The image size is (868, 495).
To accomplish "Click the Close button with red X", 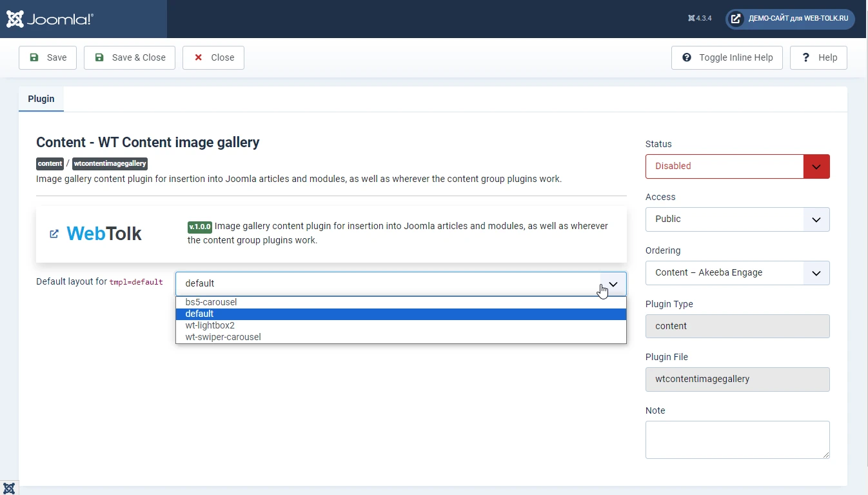I will pos(213,57).
